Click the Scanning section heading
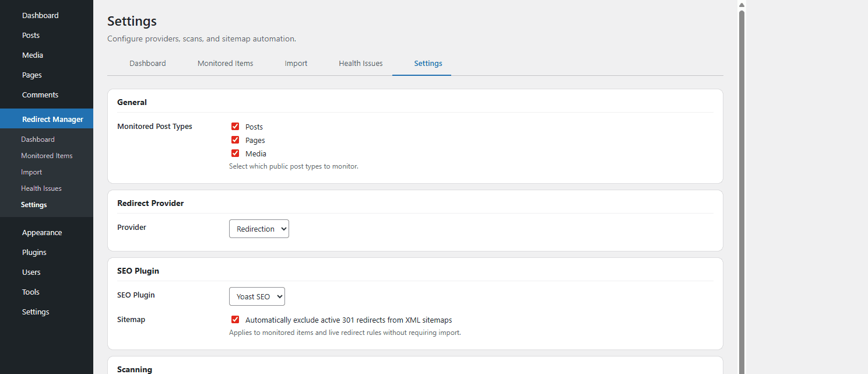This screenshot has height=374, width=868. pos(135,369)
